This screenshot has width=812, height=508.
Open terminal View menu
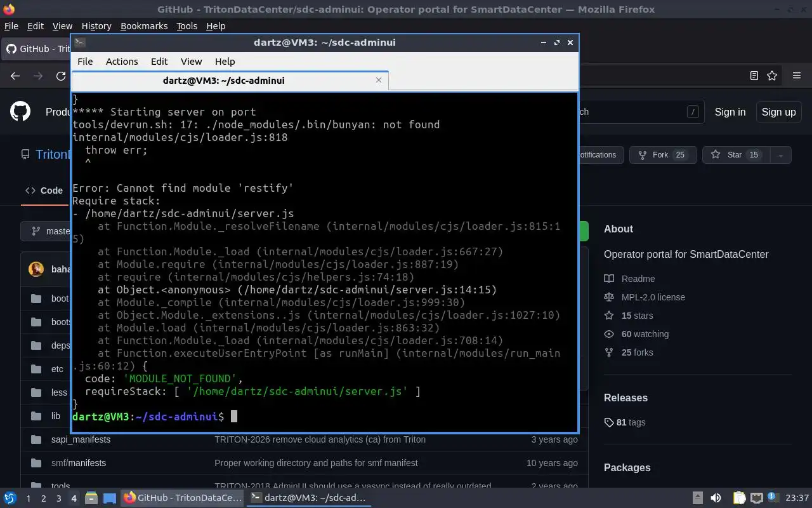point(191,62)
